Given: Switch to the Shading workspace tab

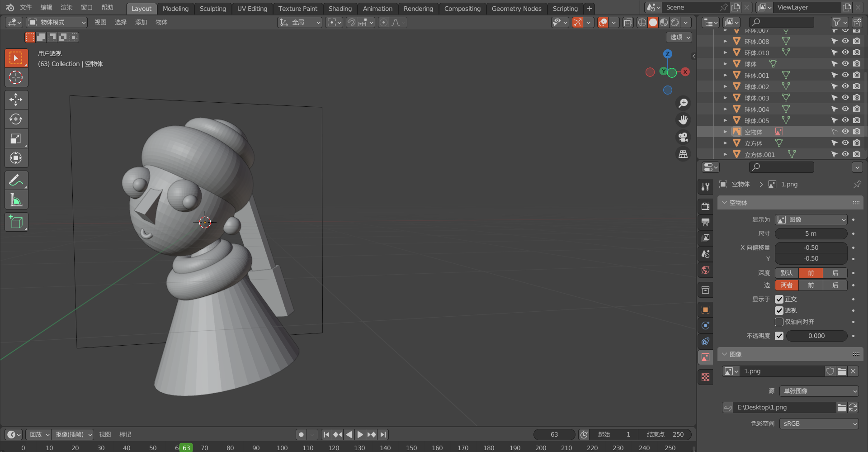Looking at the screenshot, I should [x=340, y=9].
